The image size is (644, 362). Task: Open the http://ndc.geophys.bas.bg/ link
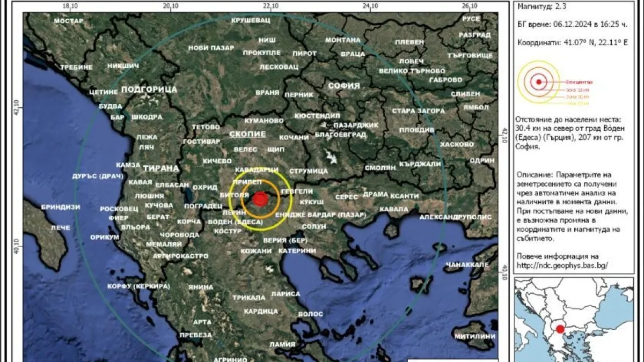click(562, 265)
